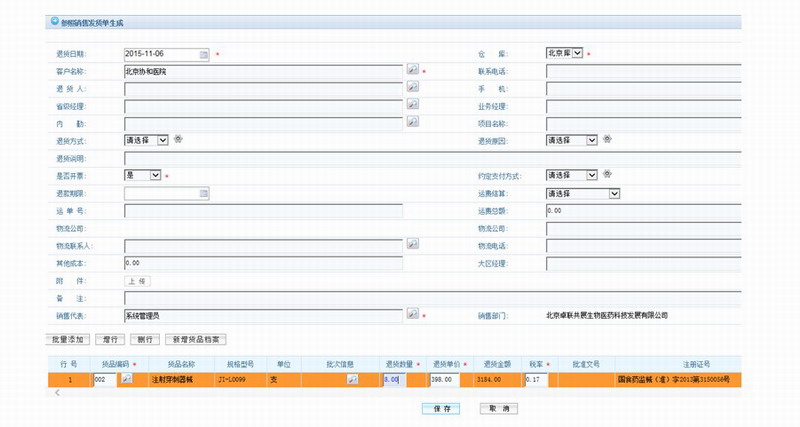Screen dimensions: 800x427
Task: Open 批次信息 lookup in table row
Action: [352, 380]
